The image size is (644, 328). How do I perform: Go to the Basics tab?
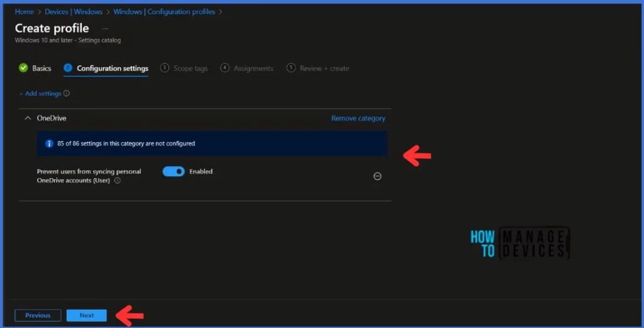(x=35, y=68)
